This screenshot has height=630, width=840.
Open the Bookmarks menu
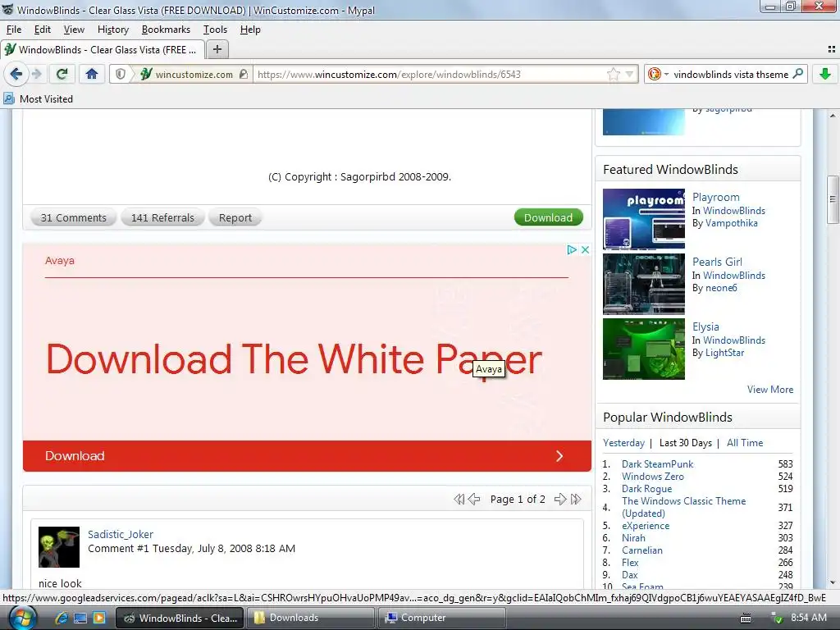tap(166, 30)
